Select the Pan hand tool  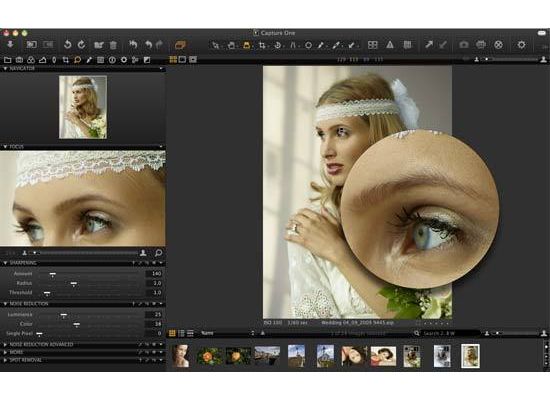[x=231, y=45]
